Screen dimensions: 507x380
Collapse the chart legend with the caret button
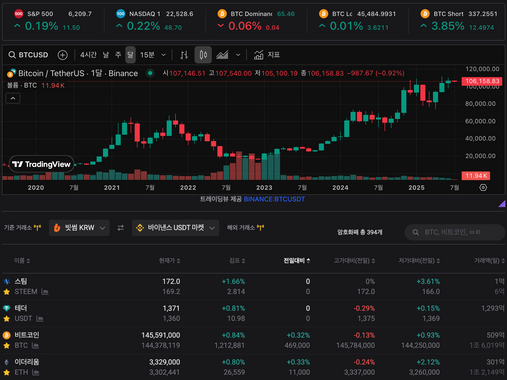(13, 98)
